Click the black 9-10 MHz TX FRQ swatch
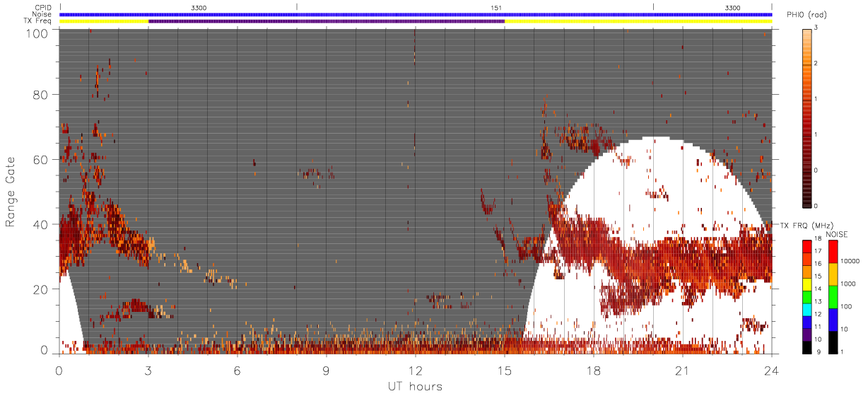 tap(807, 347)
